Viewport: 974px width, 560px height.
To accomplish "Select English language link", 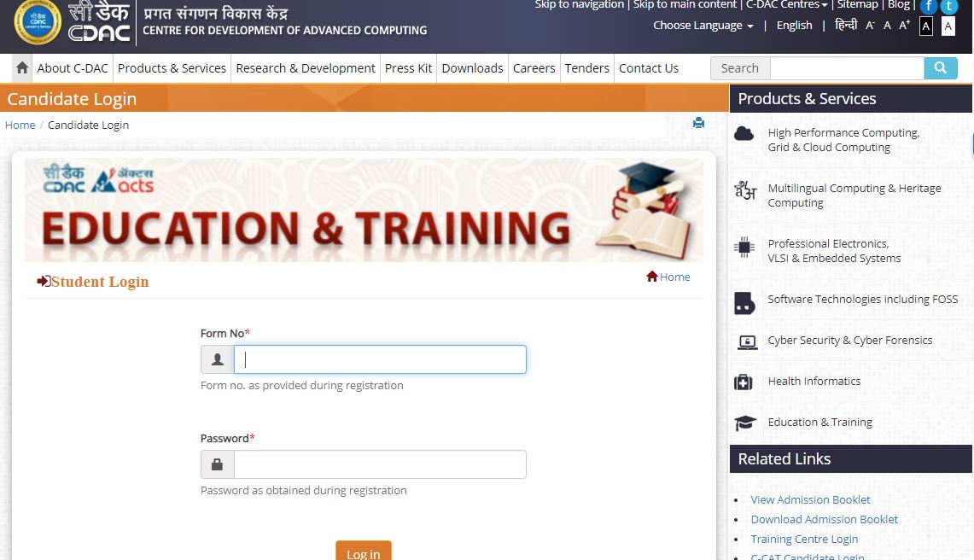I will [x=795, y=26].
